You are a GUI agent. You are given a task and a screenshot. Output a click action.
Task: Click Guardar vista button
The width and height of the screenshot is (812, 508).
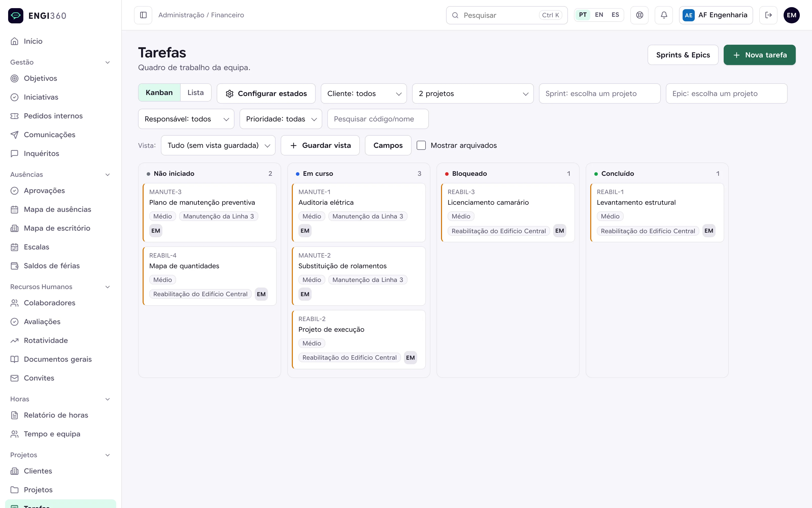coord(320,146)
